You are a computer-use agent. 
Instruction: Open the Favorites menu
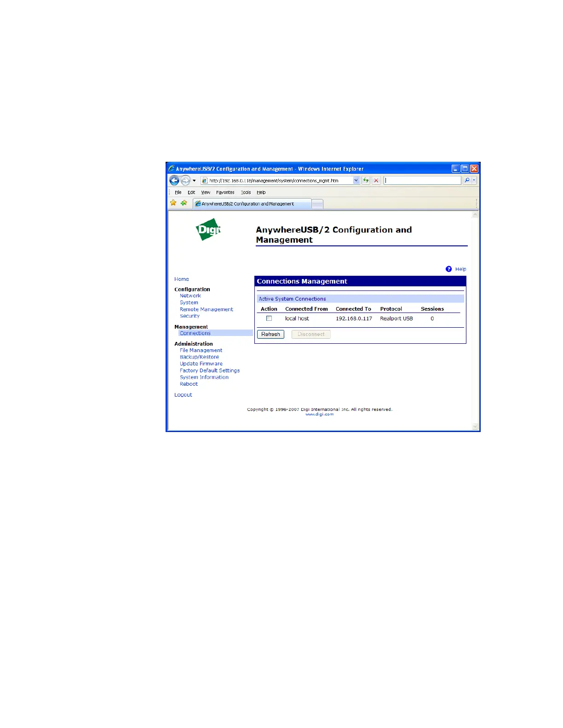[225, 193]
